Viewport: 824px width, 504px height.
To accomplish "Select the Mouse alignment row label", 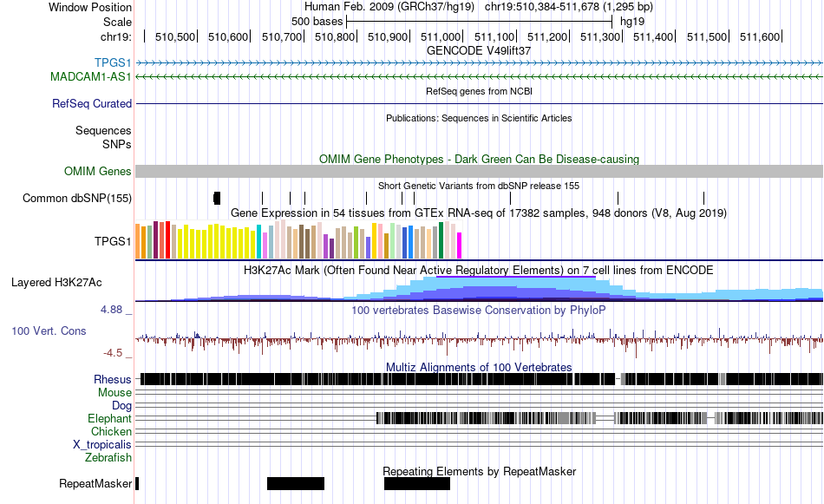I will (x=114, y=393).
